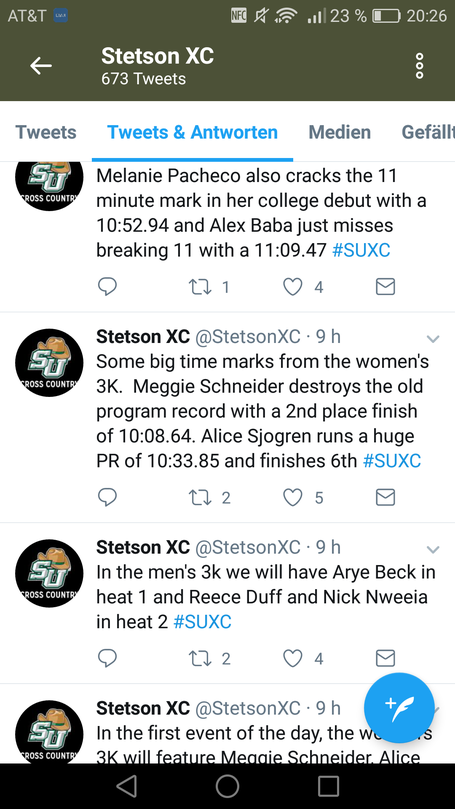Switch to the Medien tab
455x809 pixels.
339,132
